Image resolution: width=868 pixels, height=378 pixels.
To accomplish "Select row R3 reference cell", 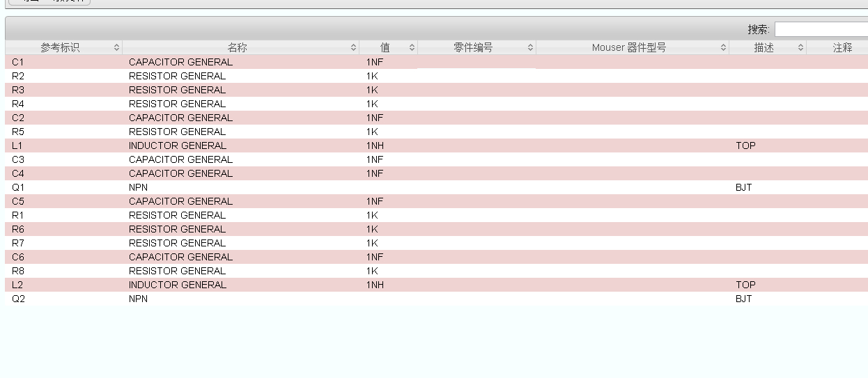I will (18, 90).
